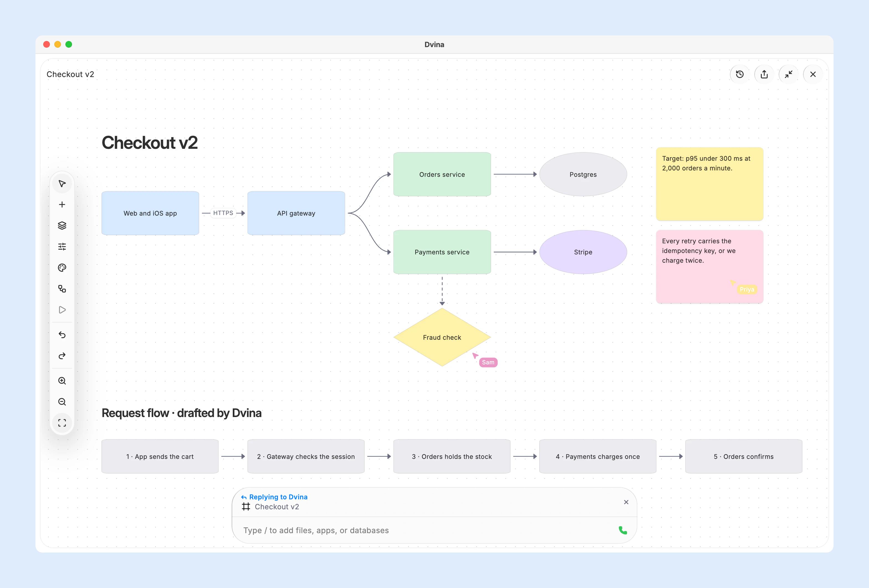869x588 pixels.
Task: Select step 5 Orders confirms
Action: click(x=743, y=456)
